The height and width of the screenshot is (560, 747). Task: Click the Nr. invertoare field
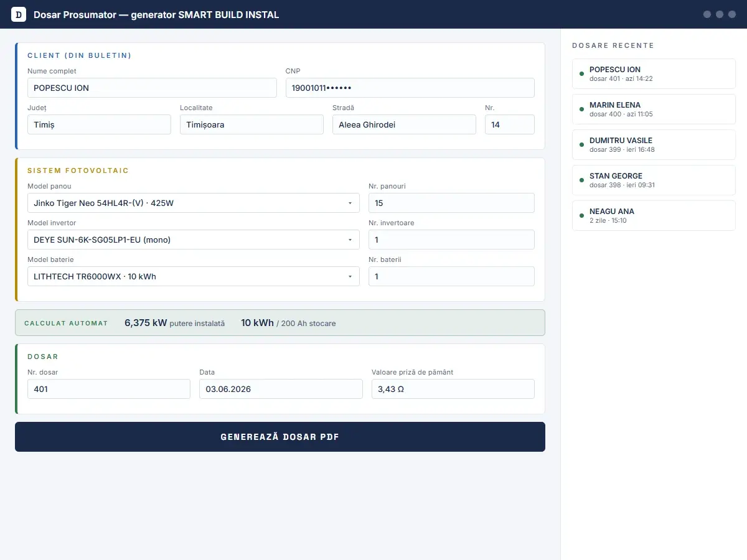pos(451,240)
